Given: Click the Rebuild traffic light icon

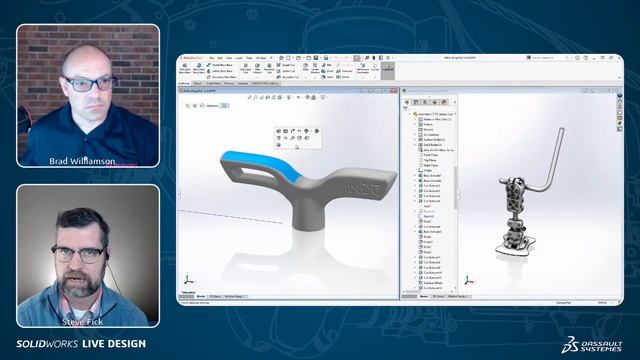Looking at the screenshot, I should [x=373, y=58].
